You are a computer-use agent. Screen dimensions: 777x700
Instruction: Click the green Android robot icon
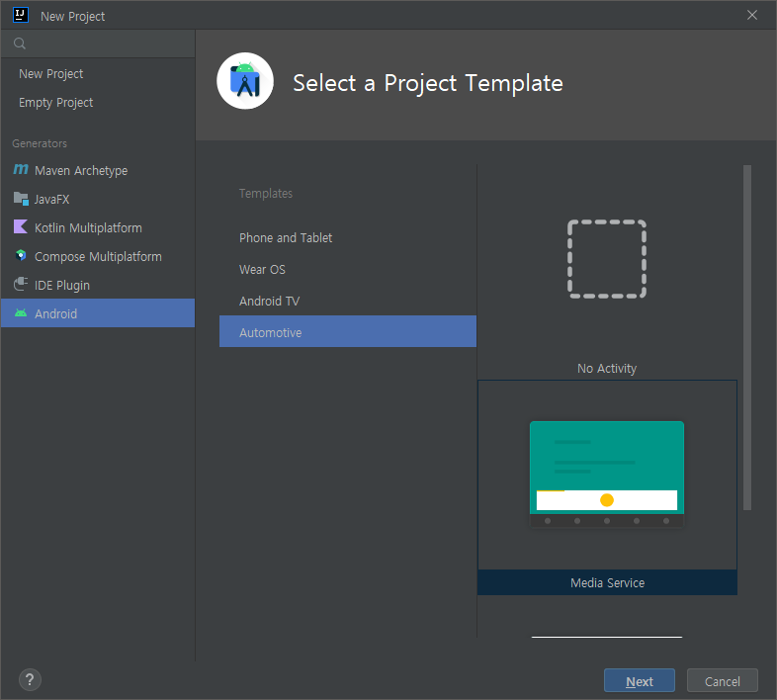tap(21, 312)
